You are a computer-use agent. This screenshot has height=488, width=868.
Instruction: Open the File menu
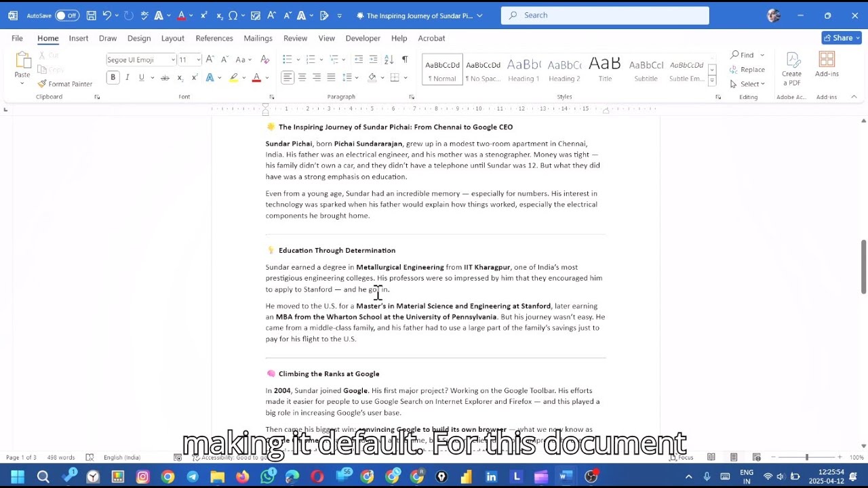pyautogui.click(x=17, y=38)
